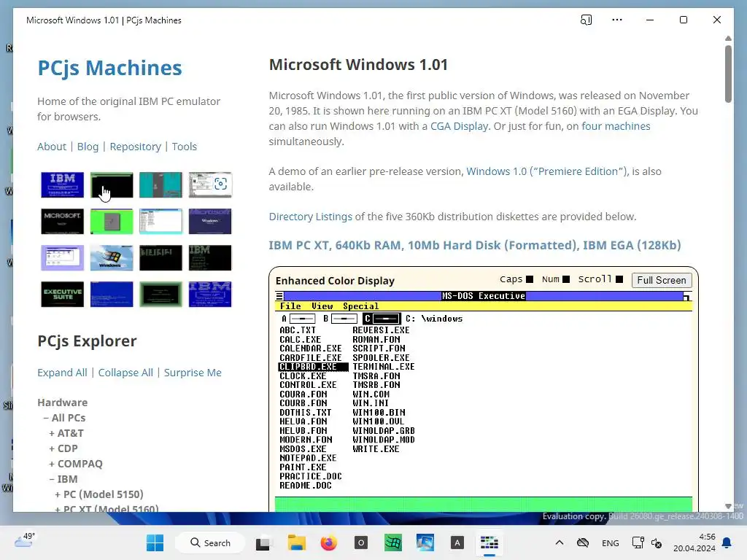Select REVERSI.EXE in the file list

pyautogui.click(x=381, y=330)
